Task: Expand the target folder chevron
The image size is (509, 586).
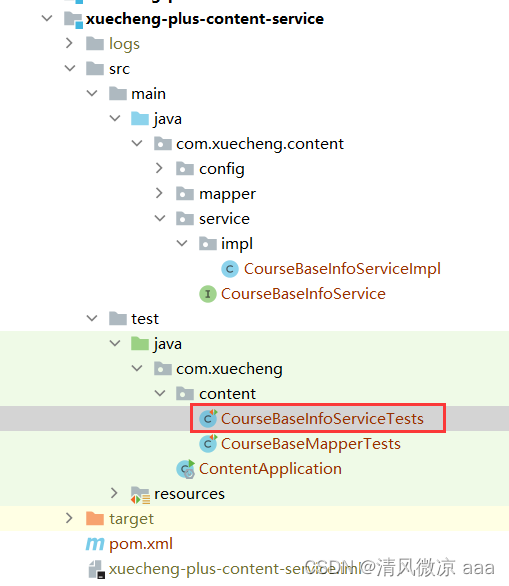Action: tap(69, 518)
